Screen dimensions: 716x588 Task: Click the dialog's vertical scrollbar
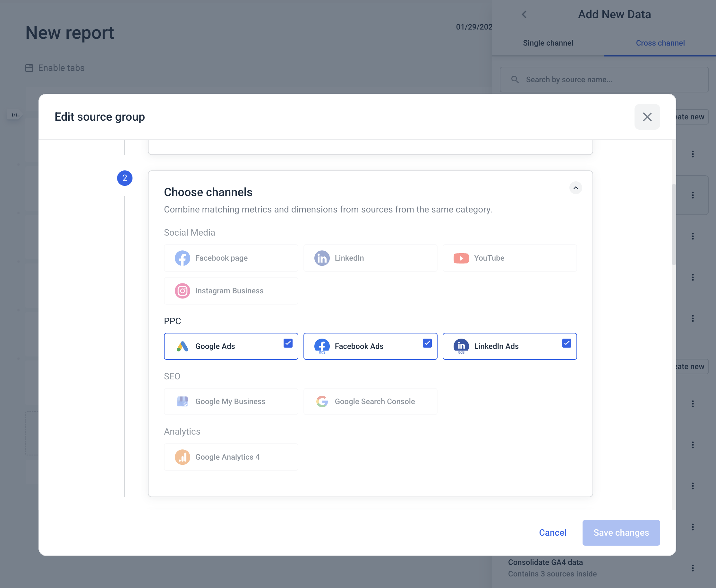(x=673, y=225)
